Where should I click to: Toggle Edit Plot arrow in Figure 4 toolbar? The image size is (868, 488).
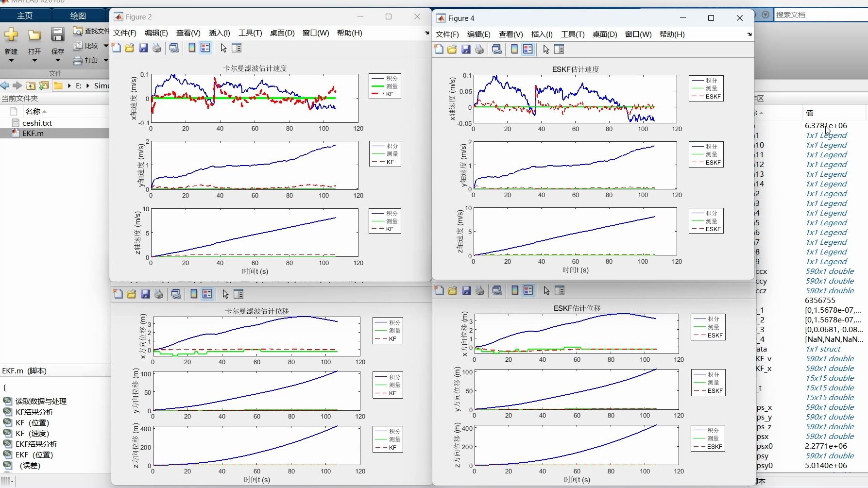pyautogui.click(x=546, y=49)
